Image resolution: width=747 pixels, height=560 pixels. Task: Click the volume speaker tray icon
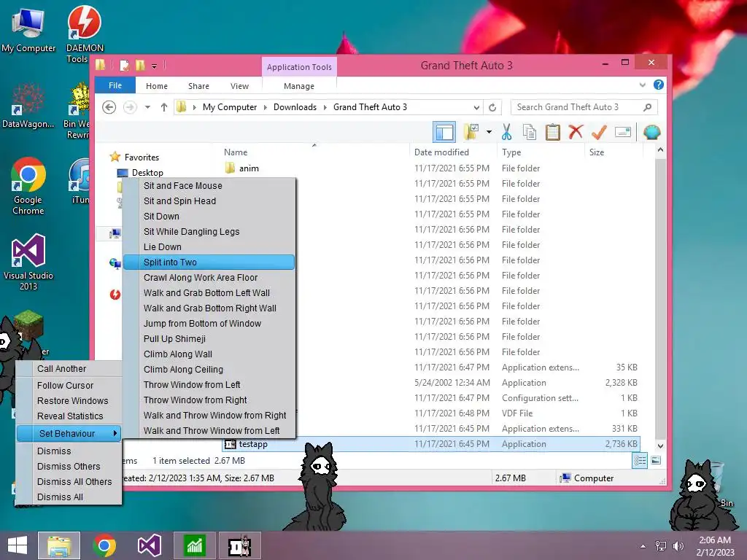click(678, 546)
